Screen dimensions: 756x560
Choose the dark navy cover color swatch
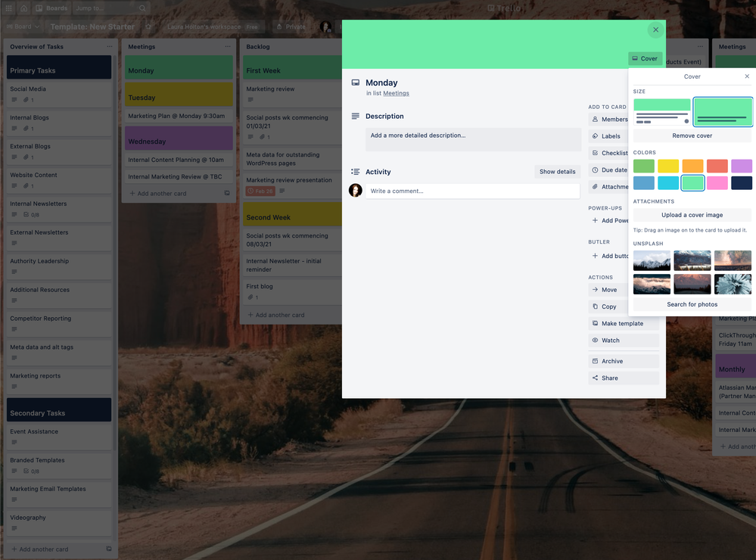742,183
